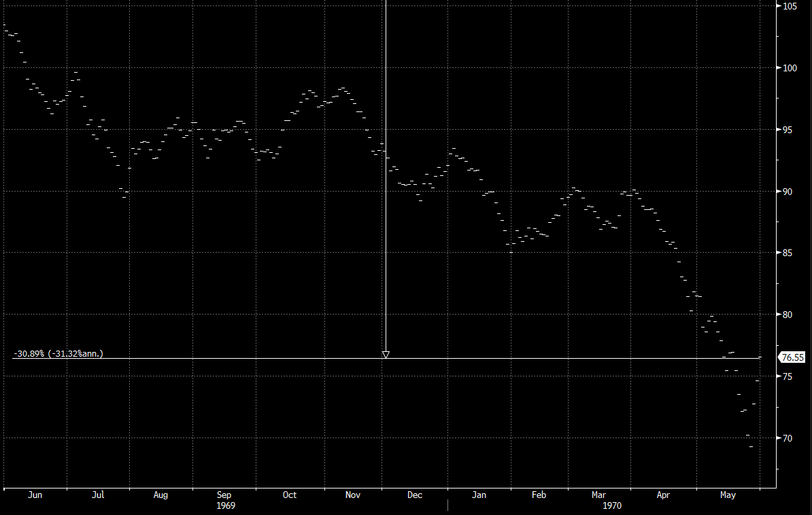The height and width of the screenshot is (515, 812).
Task: Click the Jul month label
Action: click(98, 495)
